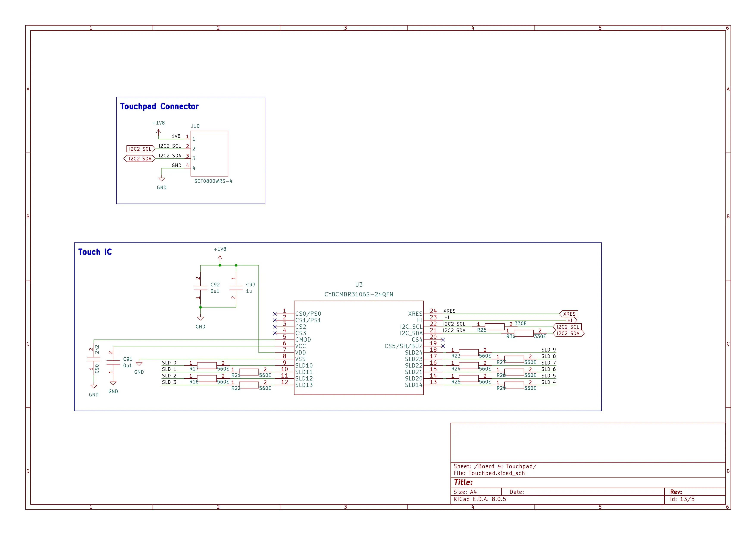
Task: Select 'Size: A4' in title block
Action: point(465,492)
